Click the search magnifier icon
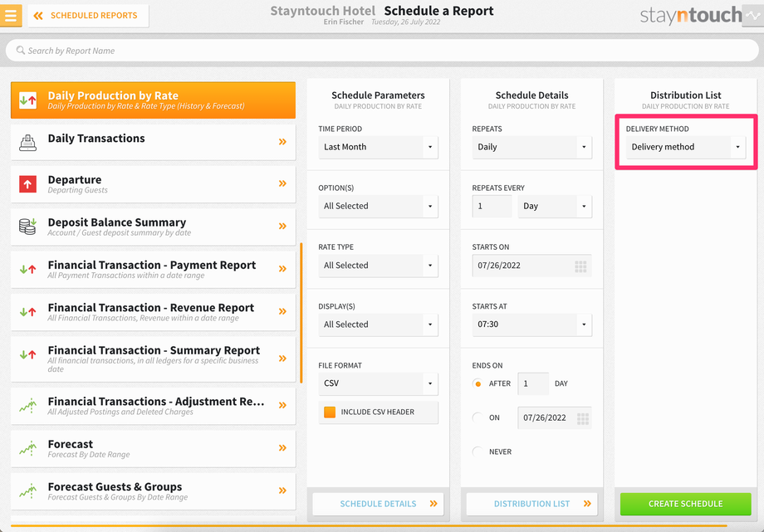The height and width of the screenshot is (532, 764). pos(21,50)
